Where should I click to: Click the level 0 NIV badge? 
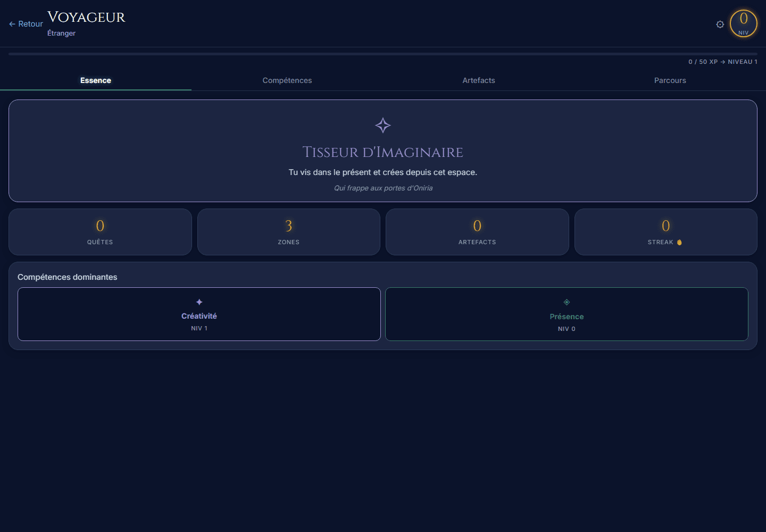(744, 23)
